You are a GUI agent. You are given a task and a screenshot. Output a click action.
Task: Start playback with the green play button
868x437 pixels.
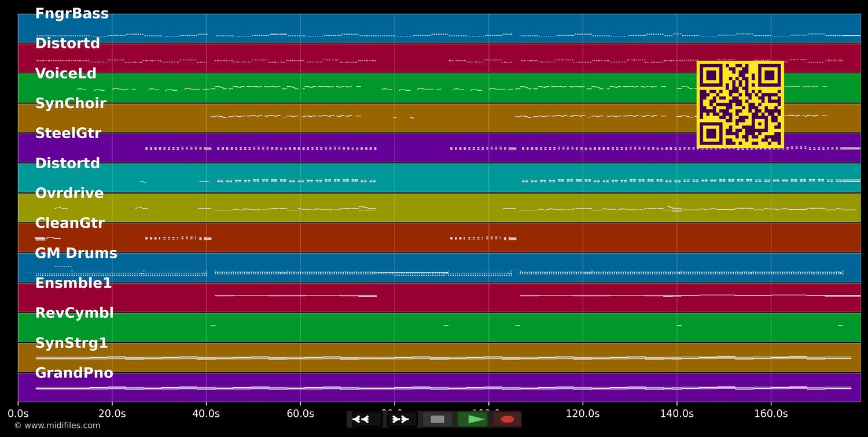coord(473,419)
